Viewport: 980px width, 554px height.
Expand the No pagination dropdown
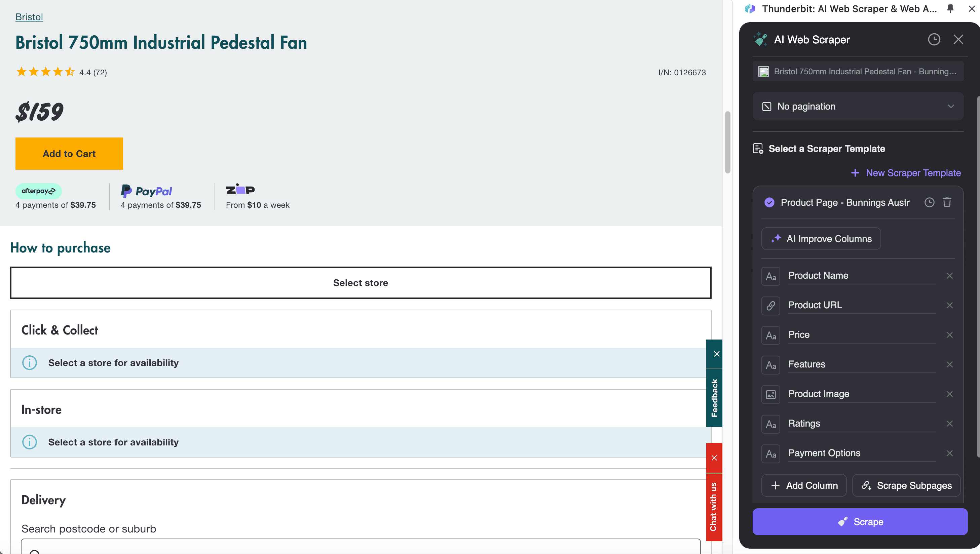point(858,107)
